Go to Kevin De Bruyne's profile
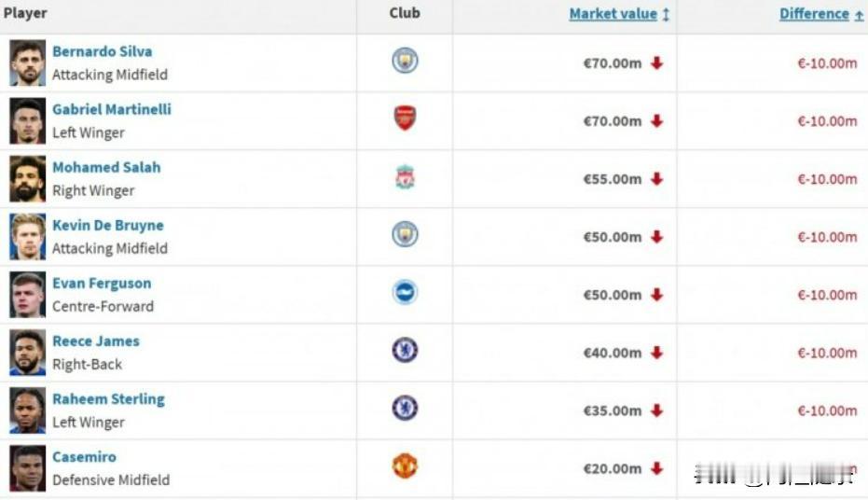The height and width of the screenshot is (500, 868). pos(108,226)
